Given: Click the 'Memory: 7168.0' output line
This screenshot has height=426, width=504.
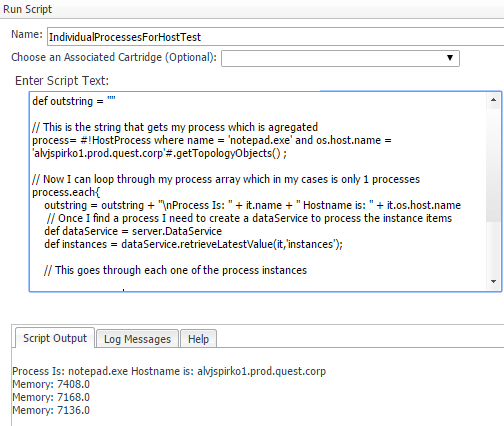Looking at the screenshot, I should 51,397.
